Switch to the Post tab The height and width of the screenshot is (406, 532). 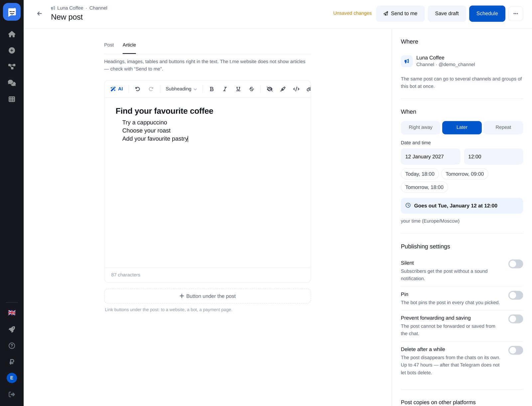[109, 45]
